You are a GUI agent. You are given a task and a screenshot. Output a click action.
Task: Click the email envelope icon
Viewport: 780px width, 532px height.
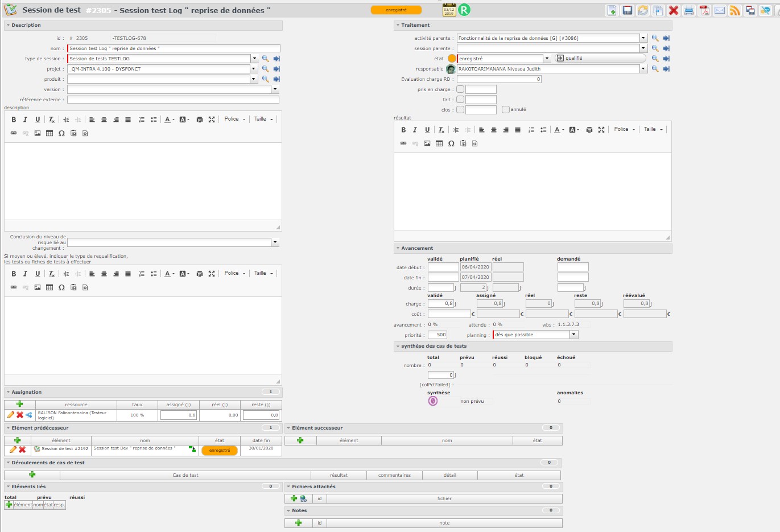[720, 10]
